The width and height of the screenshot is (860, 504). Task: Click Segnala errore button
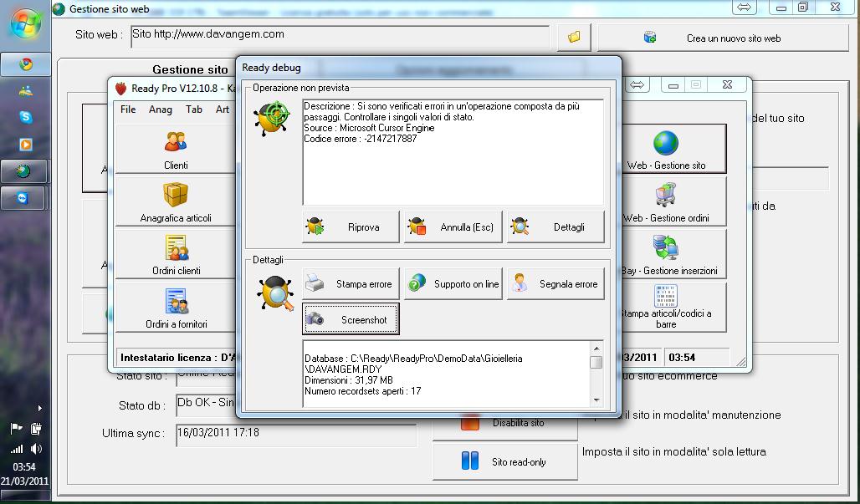tap(555, 284)
